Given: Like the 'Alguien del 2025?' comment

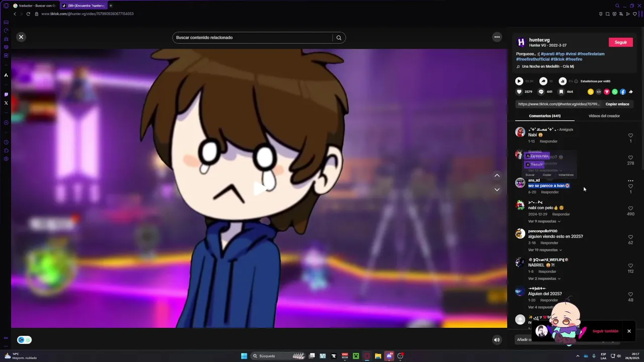Looking at the screenshot, I should [630, 294].
